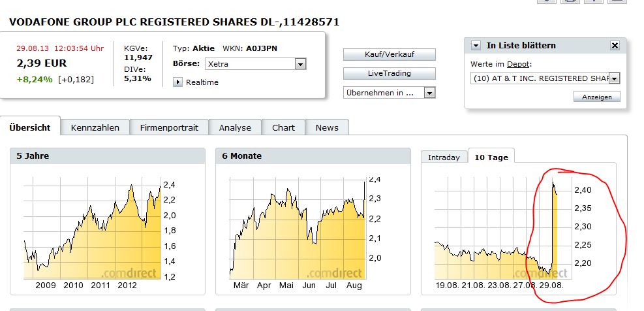Click the Anzeigen button
Viewport: 644px width, 311px height.
point(597,97)
